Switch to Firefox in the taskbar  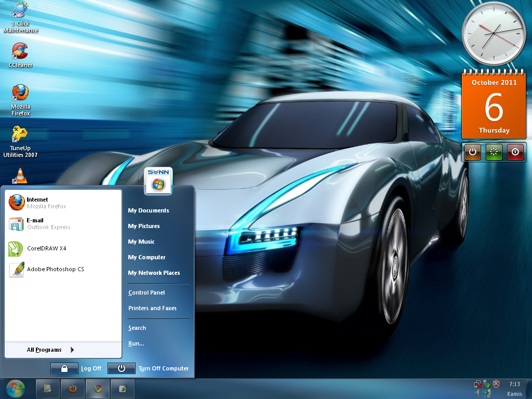point(73,389)
